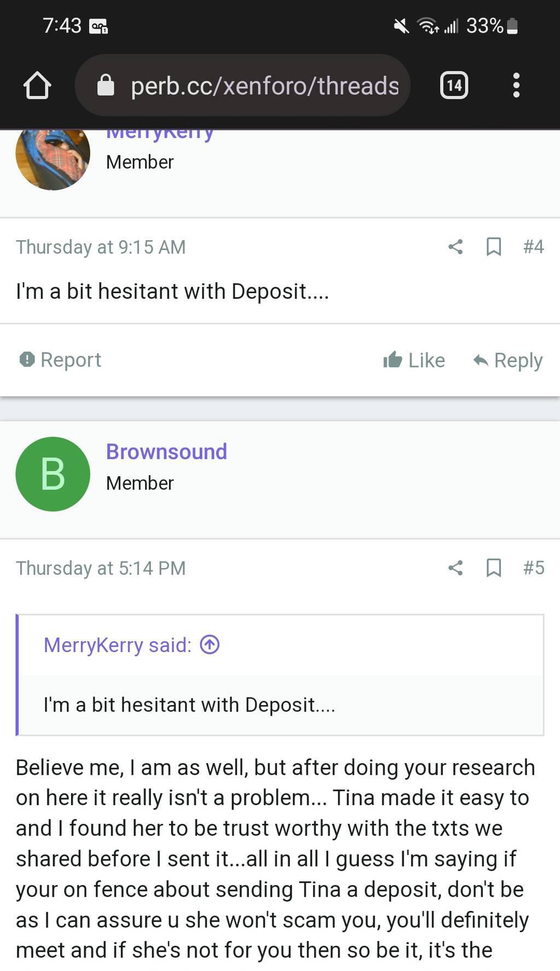The image size is (560, 971).
Task: Tap the lock icon in address bar
Action: 106,85
